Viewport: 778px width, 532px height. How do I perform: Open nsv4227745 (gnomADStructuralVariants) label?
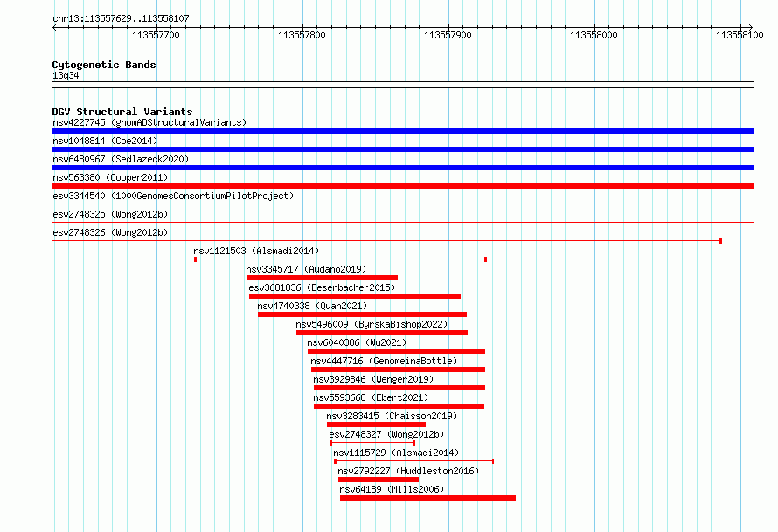click(149, 122)
